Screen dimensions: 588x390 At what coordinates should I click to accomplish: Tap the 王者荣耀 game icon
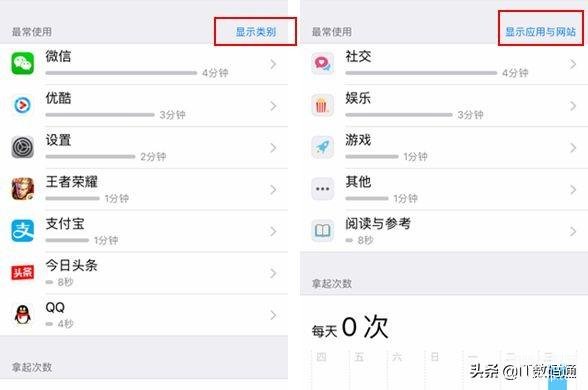point(22,189)
